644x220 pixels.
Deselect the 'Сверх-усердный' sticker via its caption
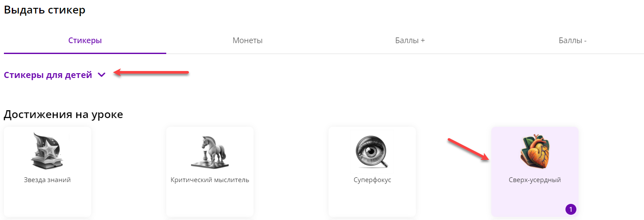(x=534, y=180)
